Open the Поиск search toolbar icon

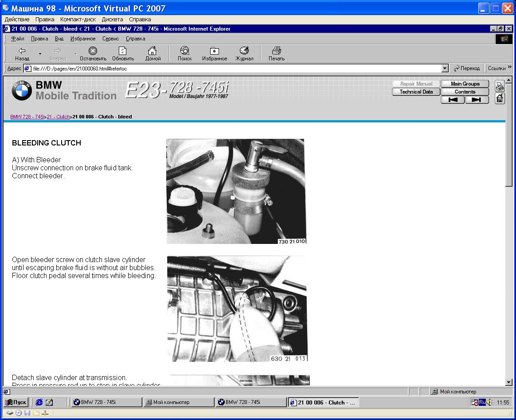point(185,54)
